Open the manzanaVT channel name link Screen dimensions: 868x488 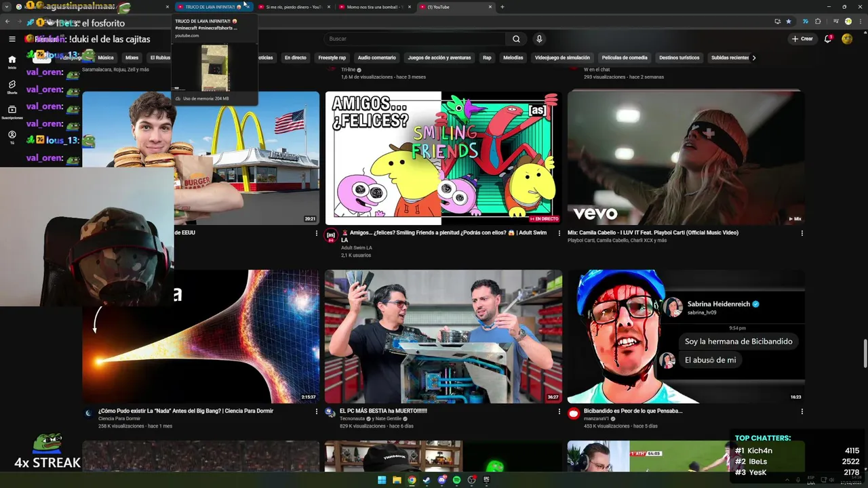[x=597, y=419]
